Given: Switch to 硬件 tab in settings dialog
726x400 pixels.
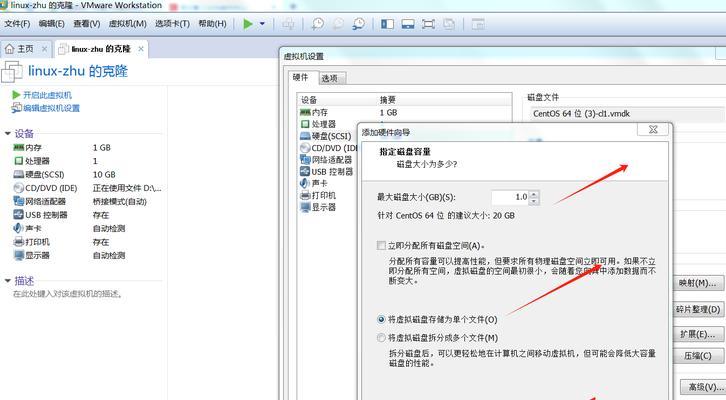Looking at the screenshot, I should point(300,77).
